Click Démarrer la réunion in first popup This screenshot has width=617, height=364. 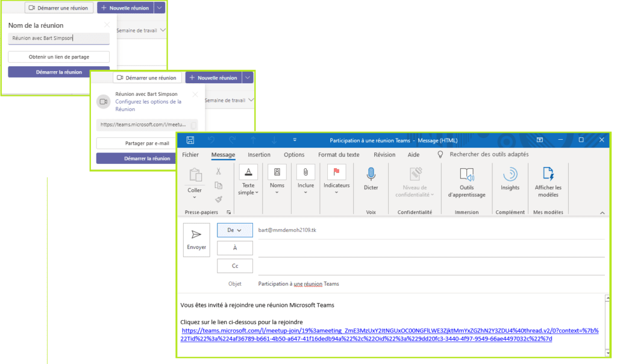[x=58, y=72]
